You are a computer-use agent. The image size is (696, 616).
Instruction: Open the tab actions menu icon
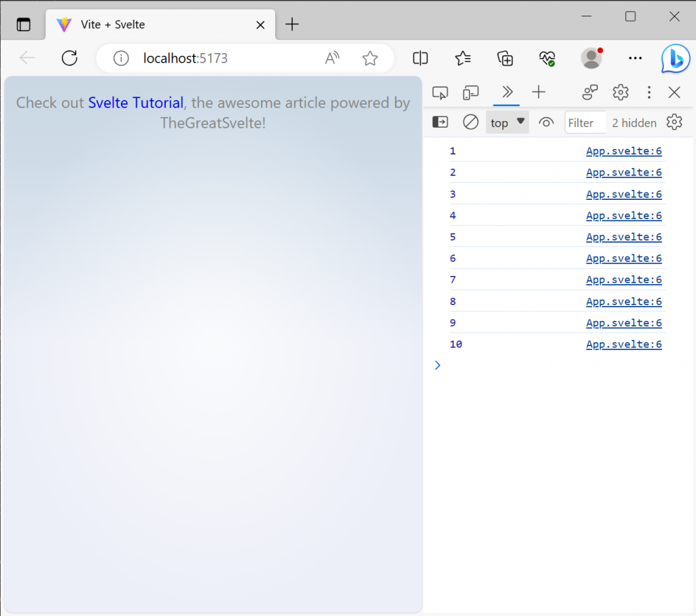pos(24,24)
